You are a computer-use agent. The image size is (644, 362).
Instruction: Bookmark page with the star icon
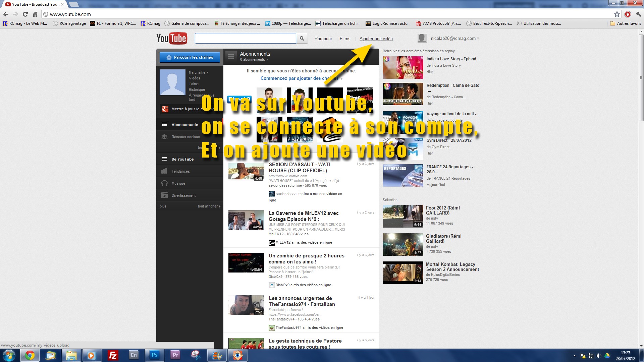click(x=617, y=14)
